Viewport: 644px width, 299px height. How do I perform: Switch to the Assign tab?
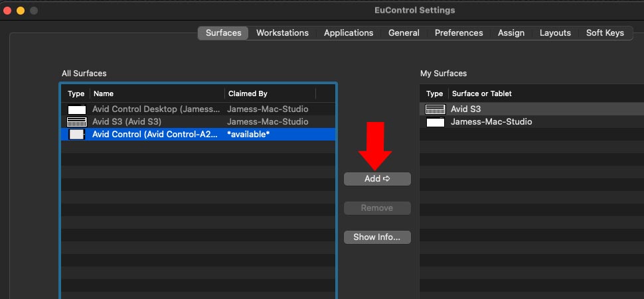[x=511, y=32]
